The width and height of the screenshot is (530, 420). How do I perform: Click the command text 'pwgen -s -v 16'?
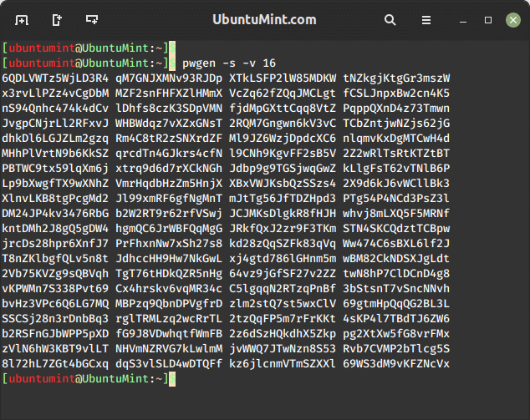(x=229, y=63)
